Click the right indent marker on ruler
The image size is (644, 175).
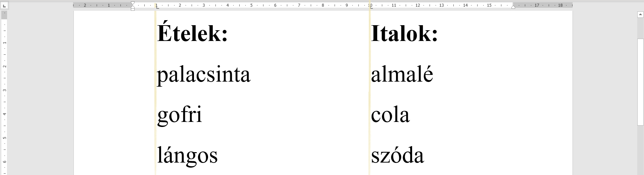[x=513, y=7]
